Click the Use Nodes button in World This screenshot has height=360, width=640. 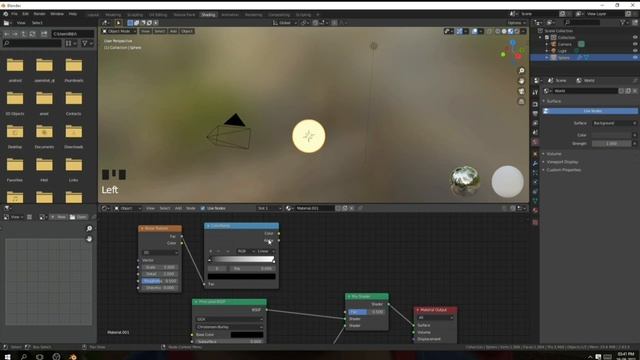(590, 111)
